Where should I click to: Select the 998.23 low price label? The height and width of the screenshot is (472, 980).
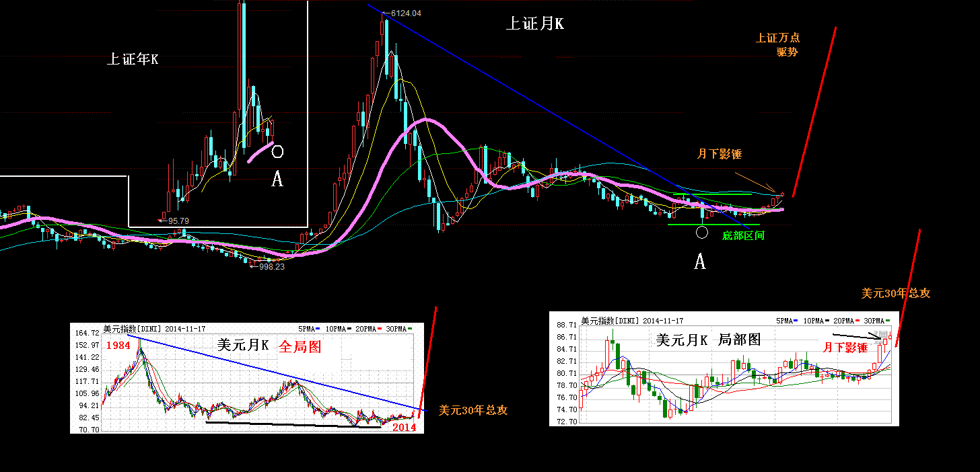pyautogui.click(x=271, y=266)
